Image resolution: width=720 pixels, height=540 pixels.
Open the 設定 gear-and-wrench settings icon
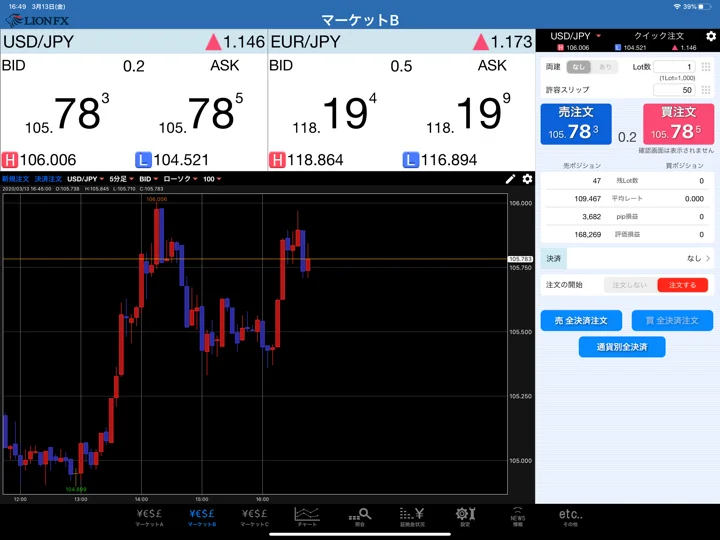[x=465, y=517]
